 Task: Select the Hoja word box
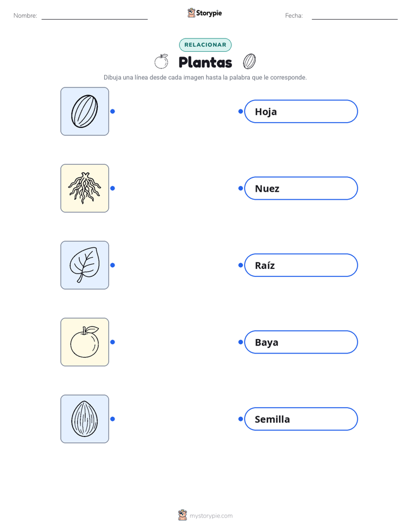click(301, 111)
